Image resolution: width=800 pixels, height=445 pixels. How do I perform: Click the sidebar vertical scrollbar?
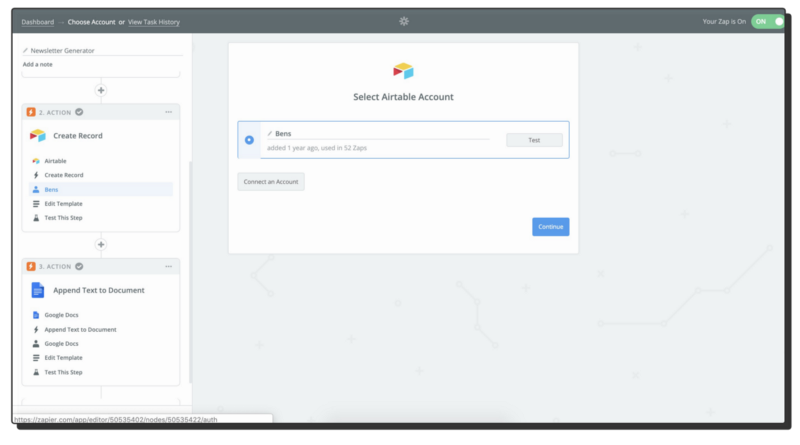coord(191,271)
